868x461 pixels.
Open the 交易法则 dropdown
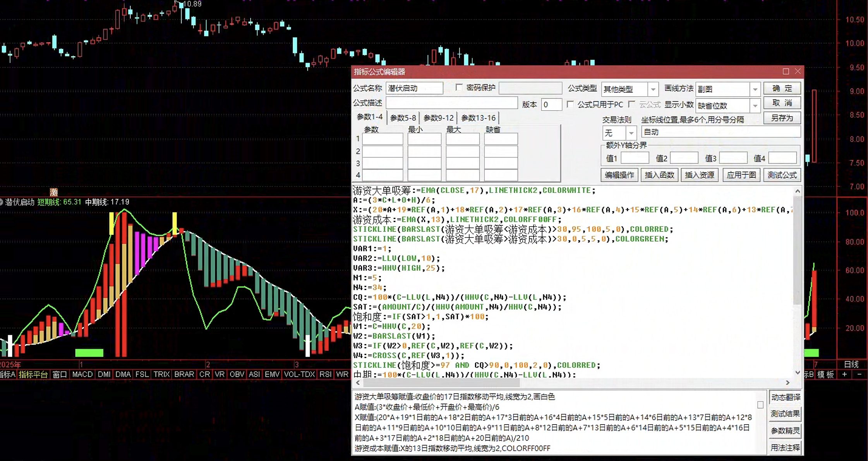pyautogui.click(x=631, y=133)
